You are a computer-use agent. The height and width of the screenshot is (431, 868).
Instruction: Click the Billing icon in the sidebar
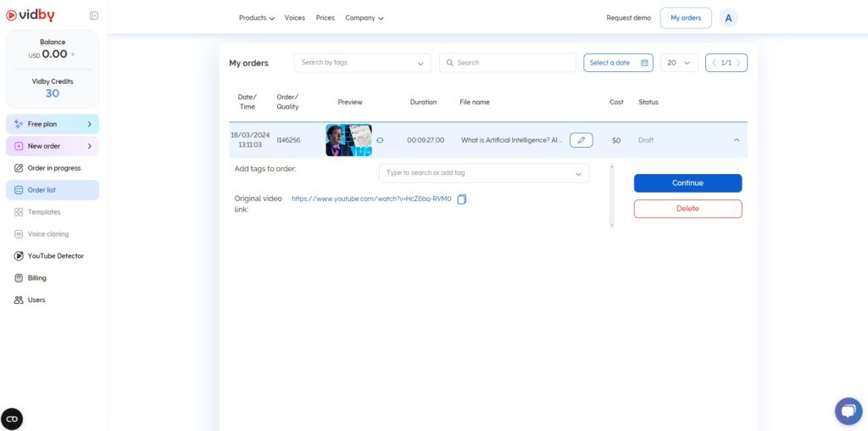(x=19, y=278)
